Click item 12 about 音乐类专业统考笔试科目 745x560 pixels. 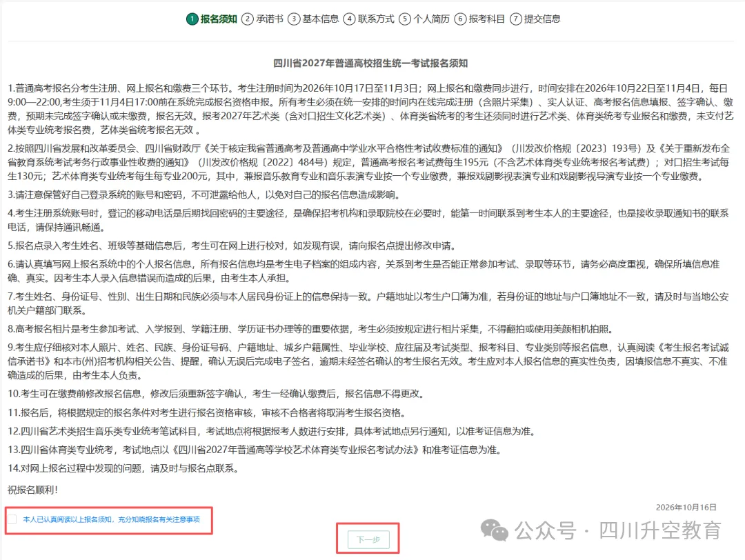coord(272,431)
